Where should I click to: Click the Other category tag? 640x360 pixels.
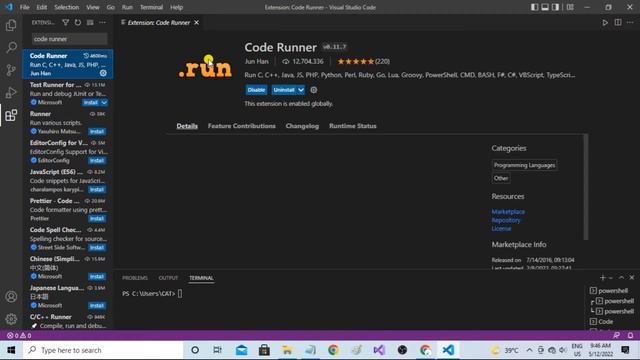click(x=501, y=178)
